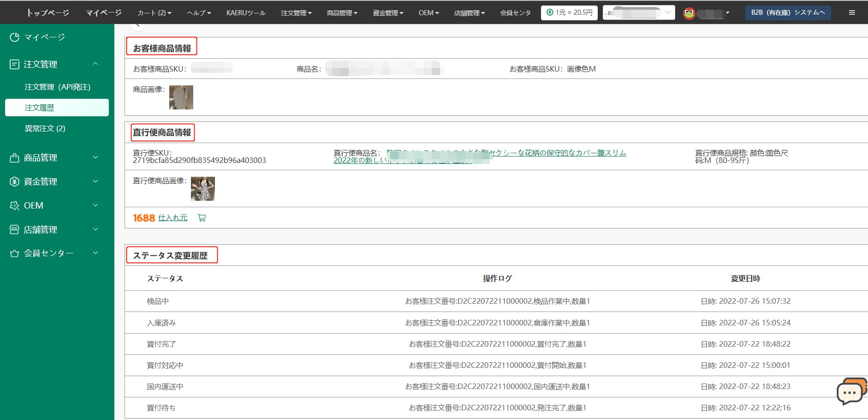Screen dimensions: 868x420
Task: Click the 注文管理 sidebar list icon
Action: point(14,64)
